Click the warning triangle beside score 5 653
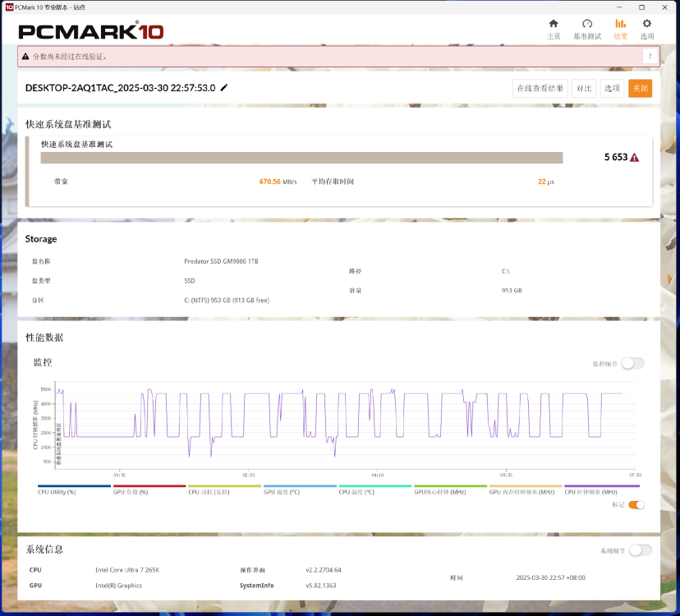The image size is (680, 616). [635, 158]
